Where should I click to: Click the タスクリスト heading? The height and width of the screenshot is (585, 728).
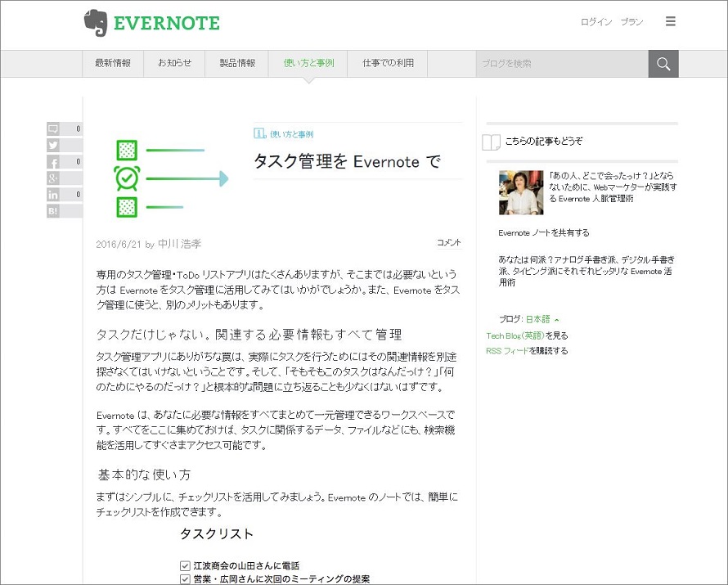click(217, 534)
